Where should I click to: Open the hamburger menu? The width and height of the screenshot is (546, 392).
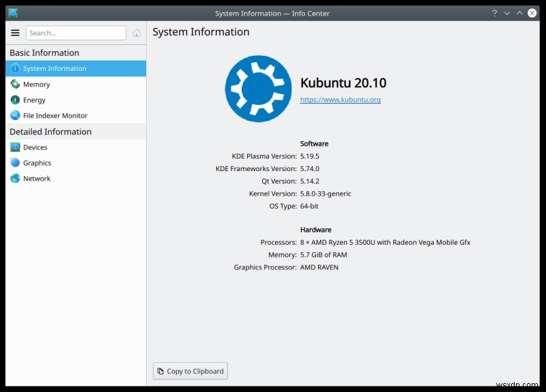click(x=15, y=33)
